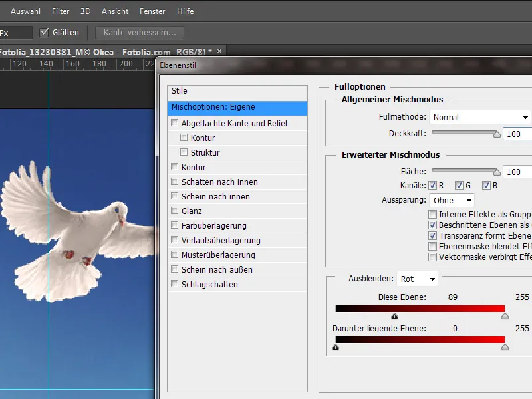This screenshot has width=532, height=399.
Task: Open the Filter menu
Action: coord(61,11)
